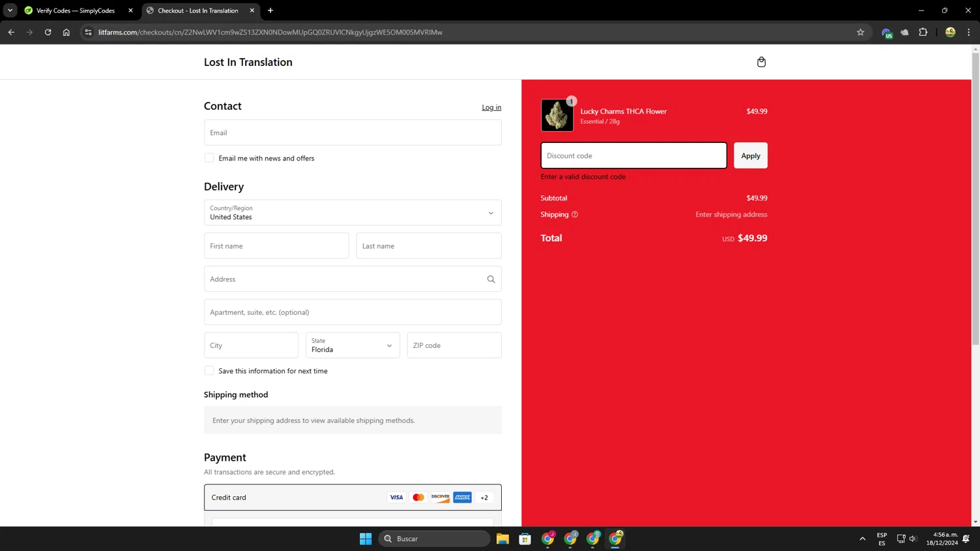Click the Last name field
Screen dimensions: 980x551
tap(429, 246)
